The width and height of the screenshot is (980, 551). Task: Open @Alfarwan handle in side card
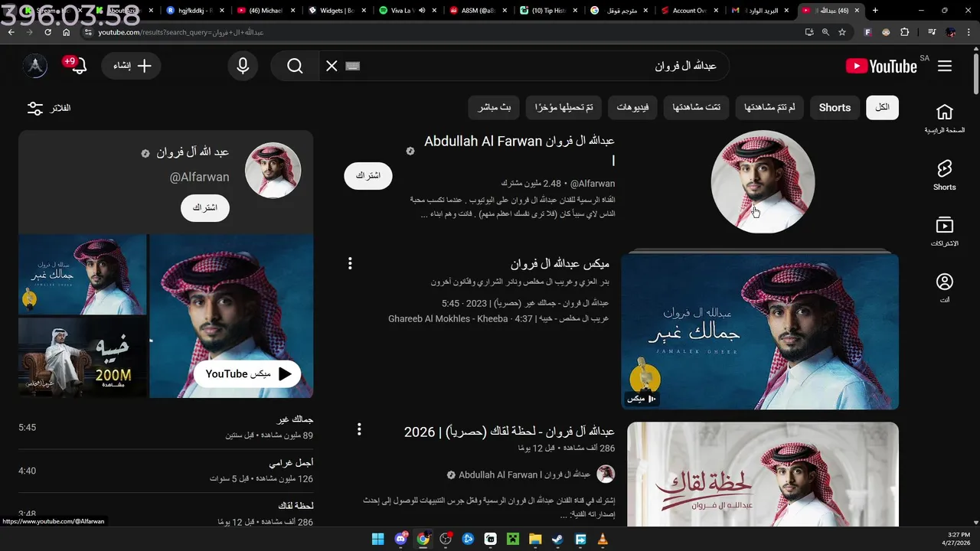199,178
